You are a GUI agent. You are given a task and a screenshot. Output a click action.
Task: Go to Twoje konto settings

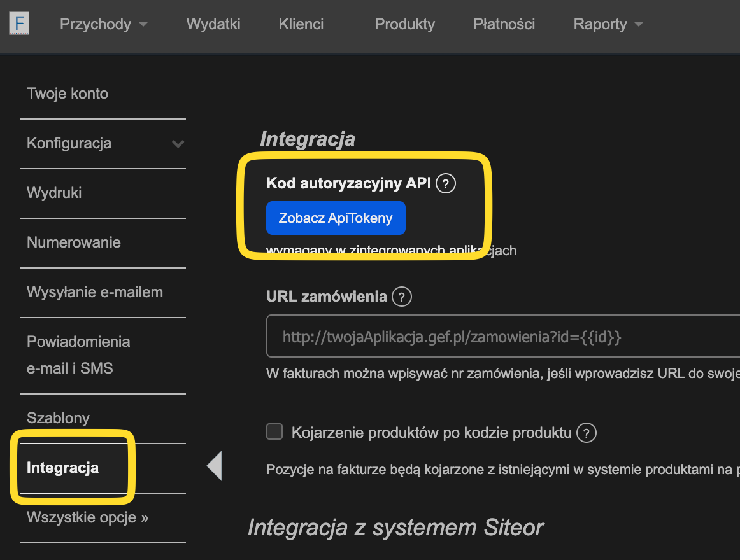tap(67, 93)
